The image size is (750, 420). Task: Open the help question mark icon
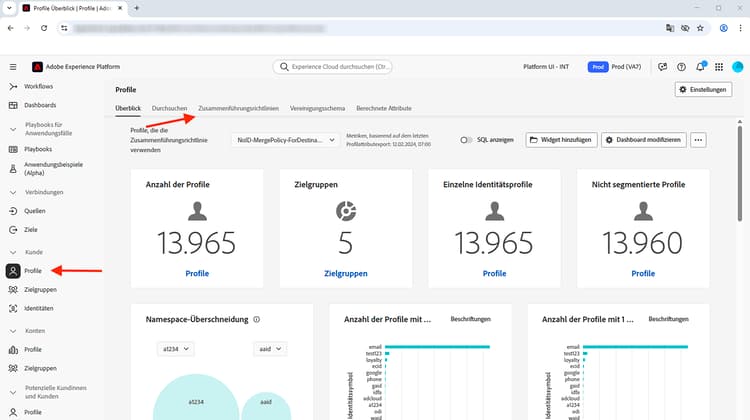(681, 67)
